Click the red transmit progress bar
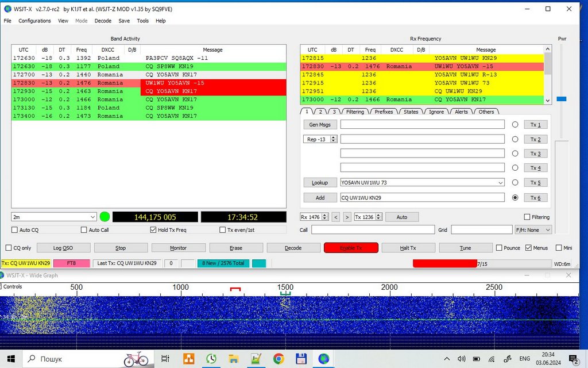The height and width of the screenshot is (368, 588). [445, 263]
